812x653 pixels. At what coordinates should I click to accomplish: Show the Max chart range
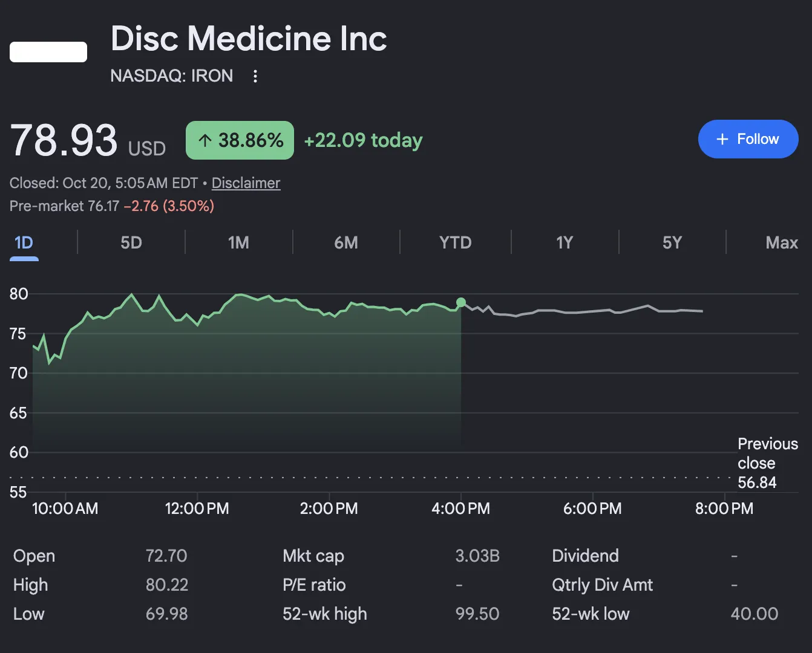tap(782, 243)
